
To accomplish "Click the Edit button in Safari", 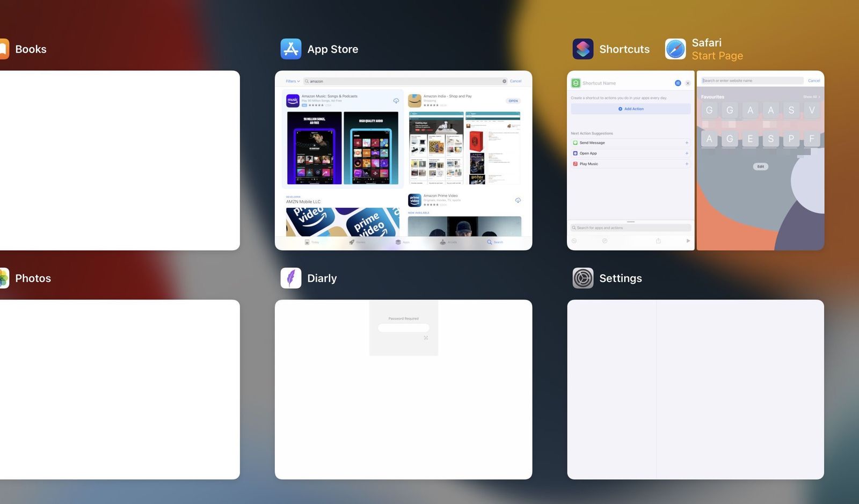I will [760, 166].
